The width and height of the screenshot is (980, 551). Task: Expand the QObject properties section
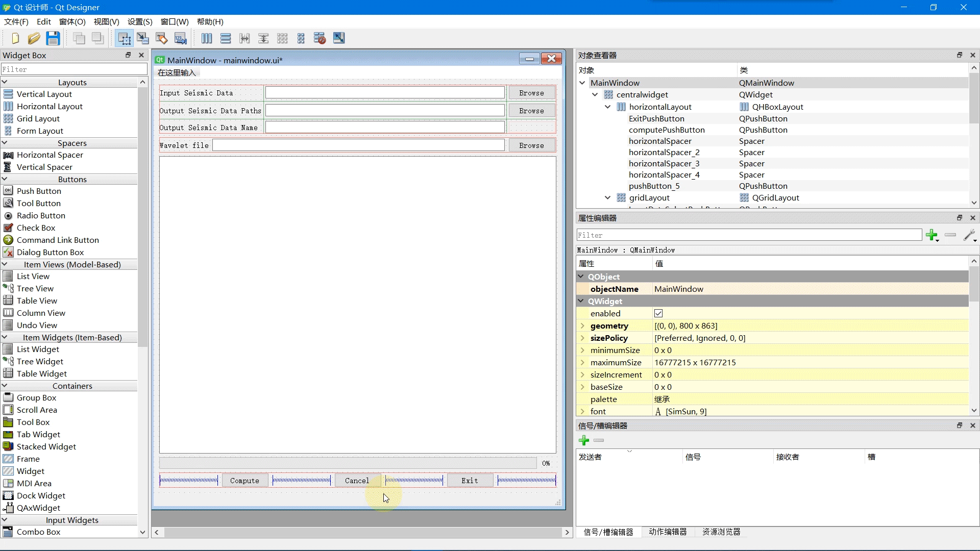[x=581, y=277]
